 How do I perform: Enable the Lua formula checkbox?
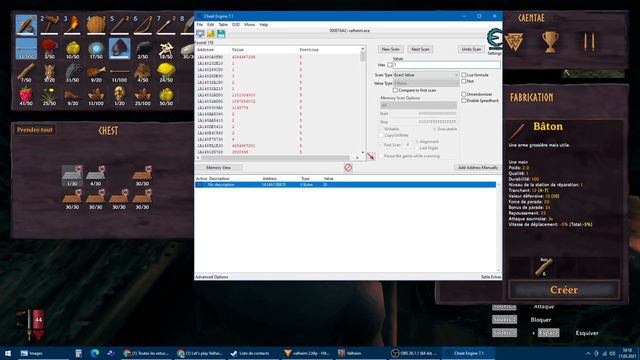pyautogui.click(x=464, y=75)
